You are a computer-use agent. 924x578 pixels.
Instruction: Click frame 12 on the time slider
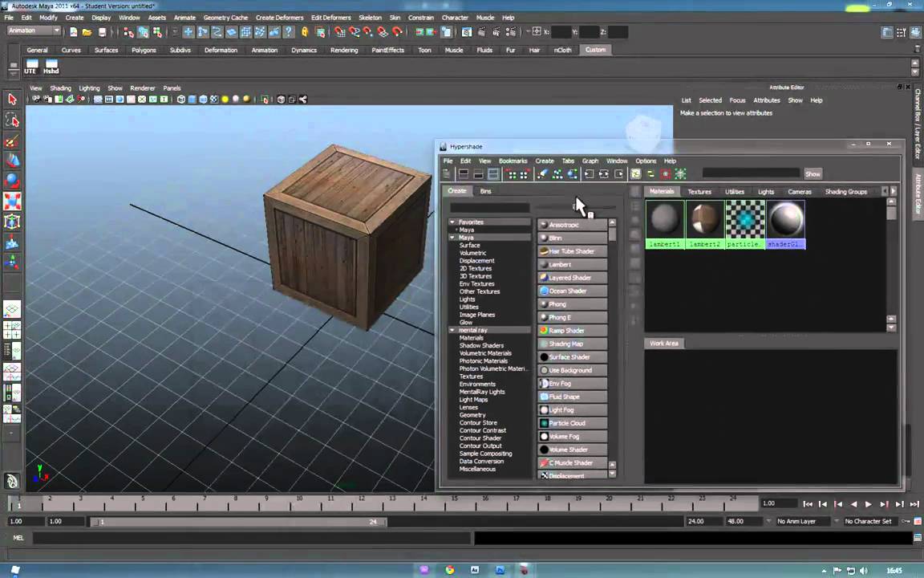361,503
